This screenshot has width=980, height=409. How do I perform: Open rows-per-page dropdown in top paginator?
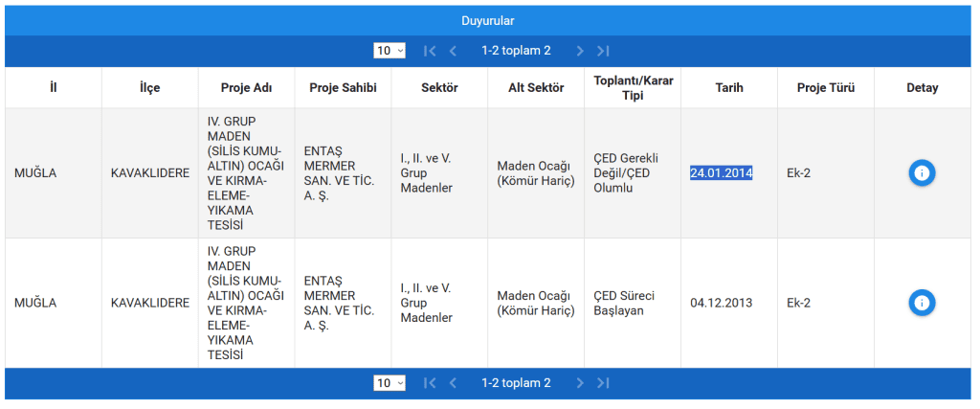[x=390, y=51]
